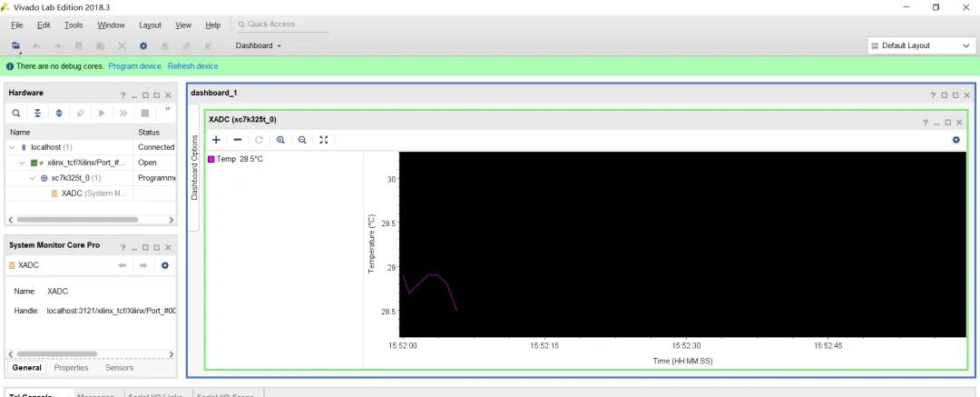
Task: Open help for Hardware panel
Action: pyautogui.click(x=123, y=95)
